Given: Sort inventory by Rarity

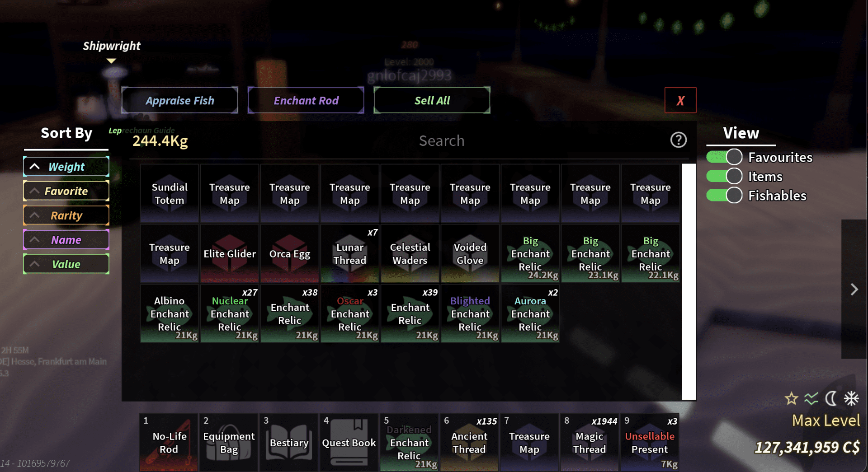Looking at the screenshot, I should [66, 215].
